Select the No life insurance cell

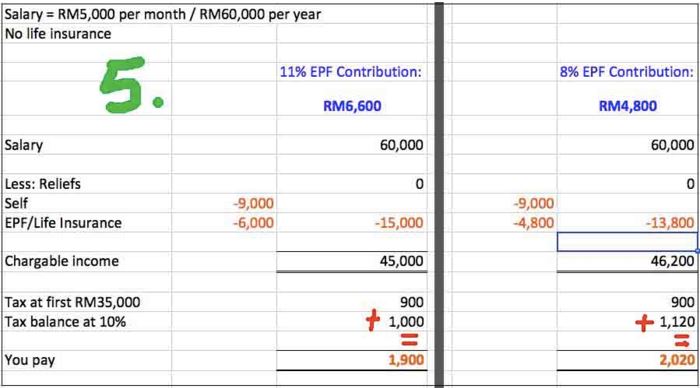click(x=58, y=34)
